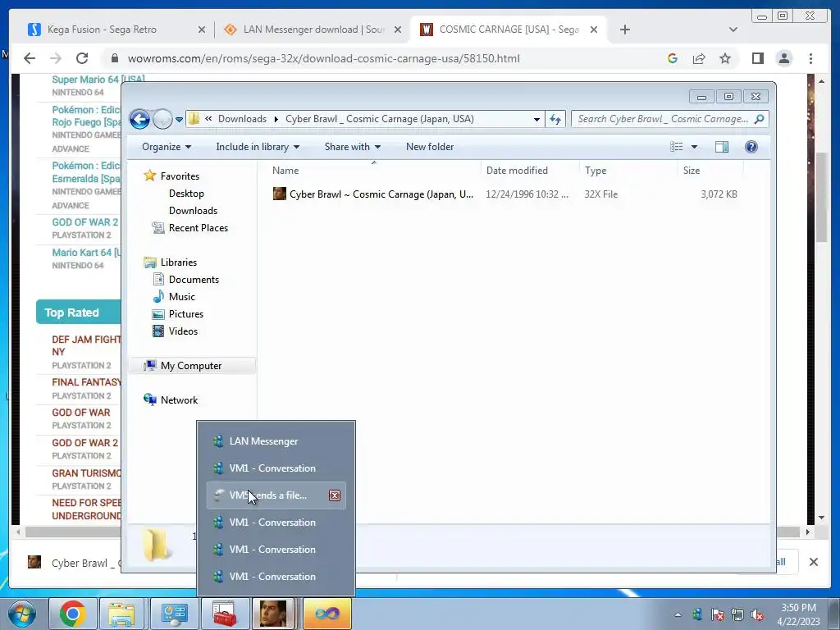Open the recent locations dropdown arrow in Explorer
Image resolution: width=840 pixels, height=630 pixels.
[179, 120]
